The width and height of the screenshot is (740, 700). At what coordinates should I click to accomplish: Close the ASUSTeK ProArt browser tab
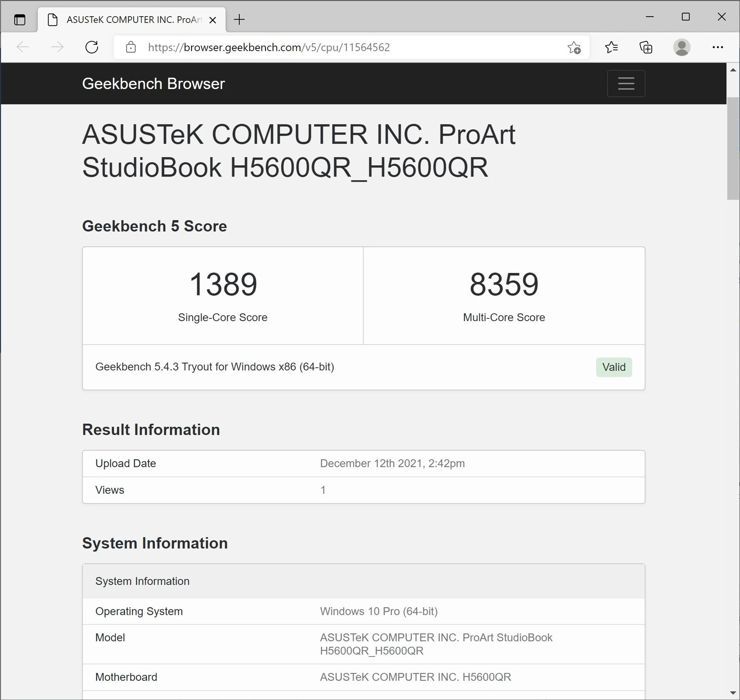tap(212, 20)
